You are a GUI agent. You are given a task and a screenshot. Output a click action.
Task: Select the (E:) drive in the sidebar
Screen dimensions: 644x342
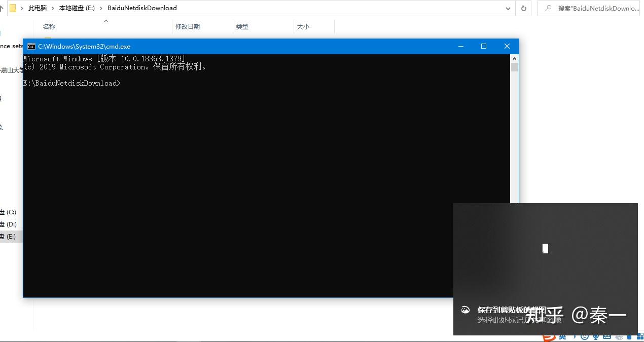(x=11, y=237)
